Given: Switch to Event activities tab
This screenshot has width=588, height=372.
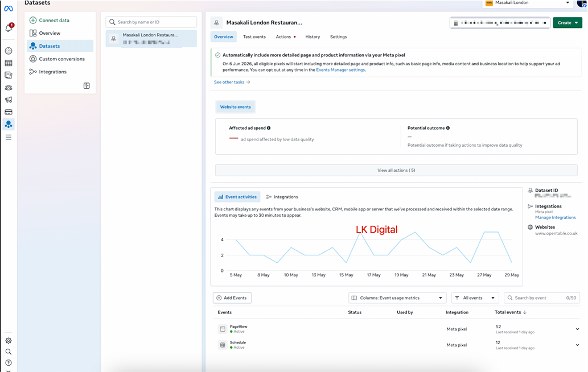Looking at the screenshot, I should coord(237,197).
